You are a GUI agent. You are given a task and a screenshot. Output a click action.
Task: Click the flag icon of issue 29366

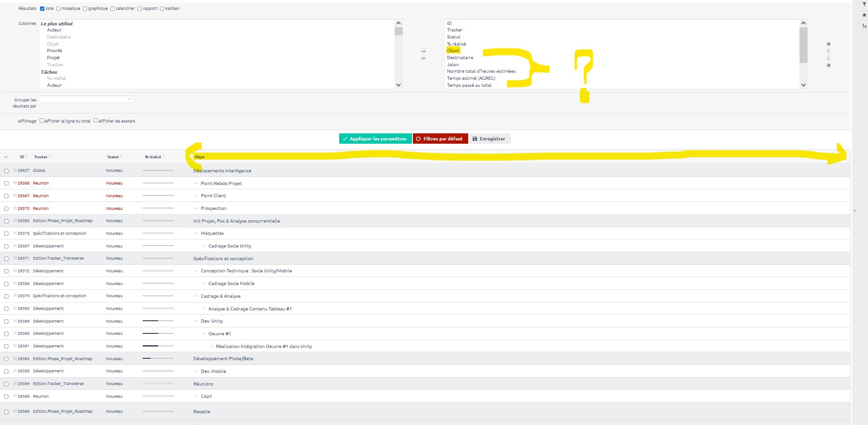tap(15, 183)
